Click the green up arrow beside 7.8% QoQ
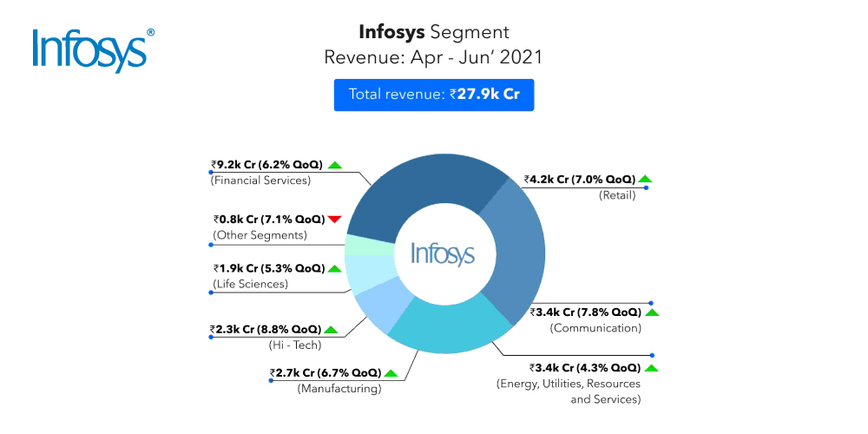This screenshot has width=868, height=434. (x=653, y=312)
